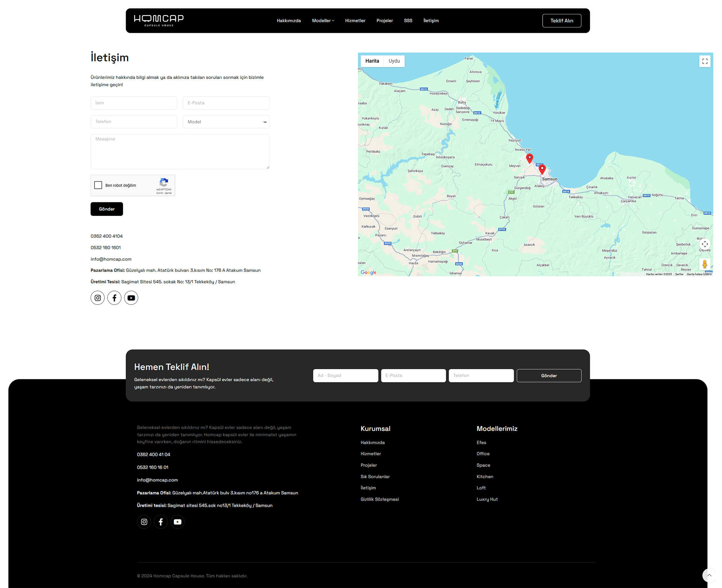Open Luxry Hut model link
This screenshot has height=588, width=722.
pyautogui.click(x=487, y=499)
